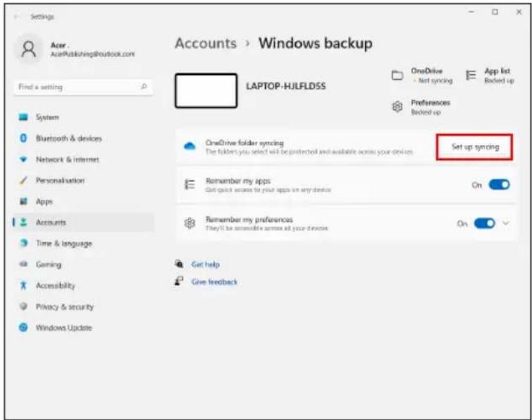This screenshot has width=532, height=420.
Task: Open the Give feedback link
Action: pos(214,281)
